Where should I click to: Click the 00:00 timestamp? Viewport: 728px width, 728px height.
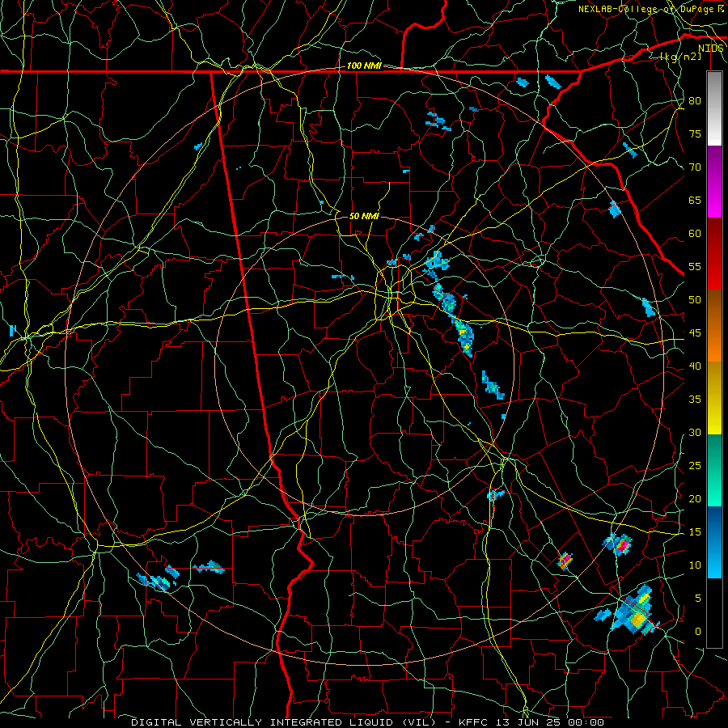587,722
